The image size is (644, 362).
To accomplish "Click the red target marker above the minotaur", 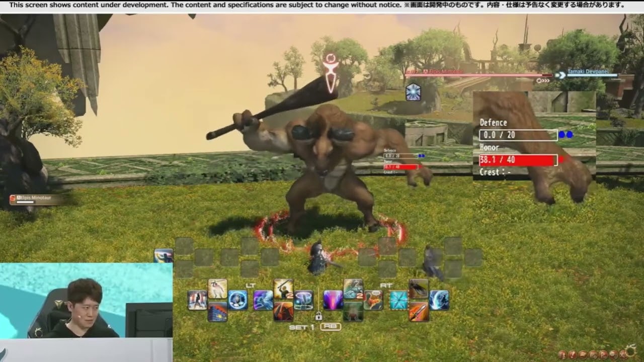I will (x=331, y=73).
